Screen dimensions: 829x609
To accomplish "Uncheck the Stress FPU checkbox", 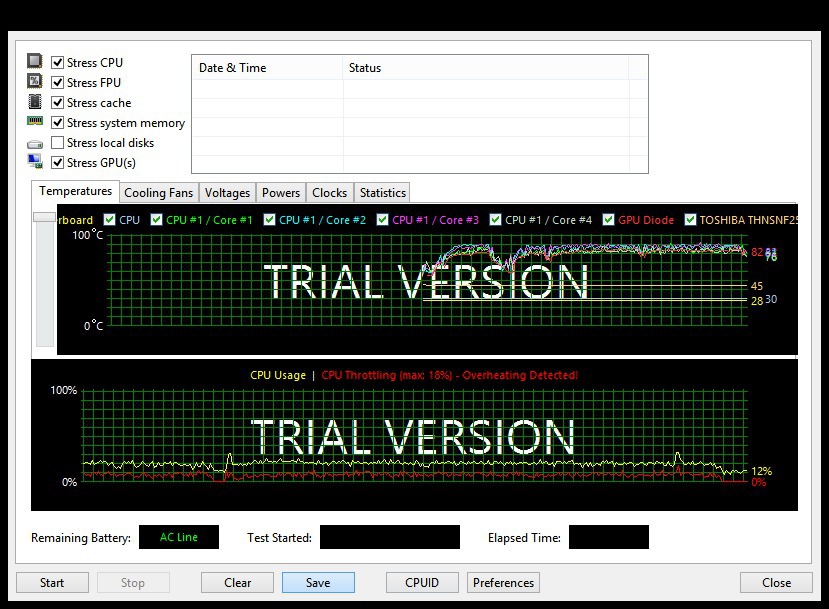I will [58, 82].
